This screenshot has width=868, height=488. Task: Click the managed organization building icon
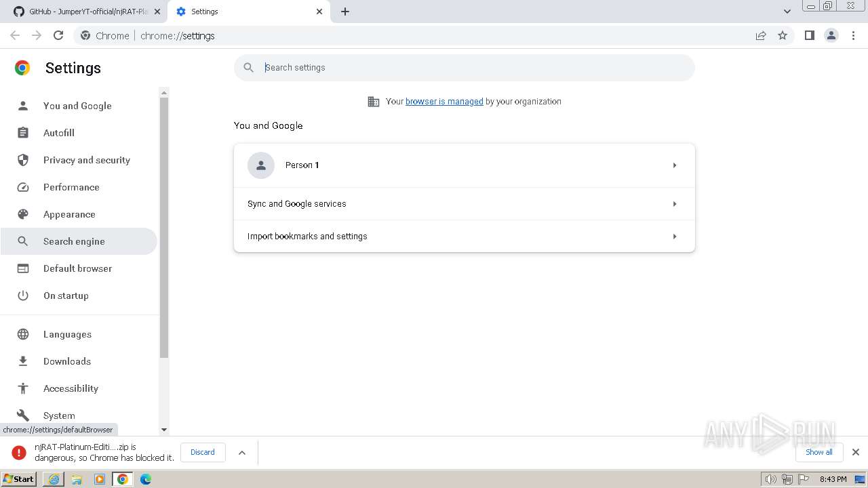pos(373,102)
